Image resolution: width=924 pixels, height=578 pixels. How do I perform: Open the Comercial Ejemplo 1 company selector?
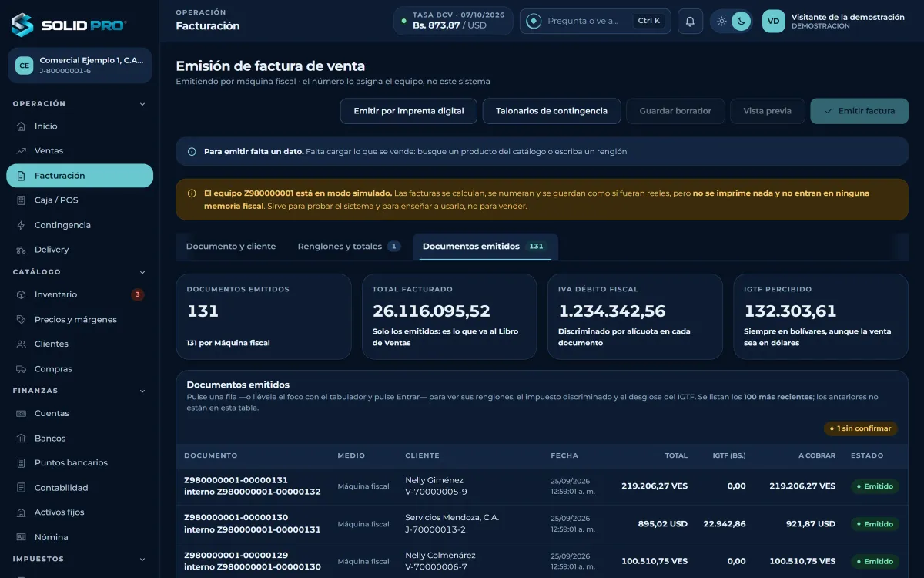(x=79, y=66)
